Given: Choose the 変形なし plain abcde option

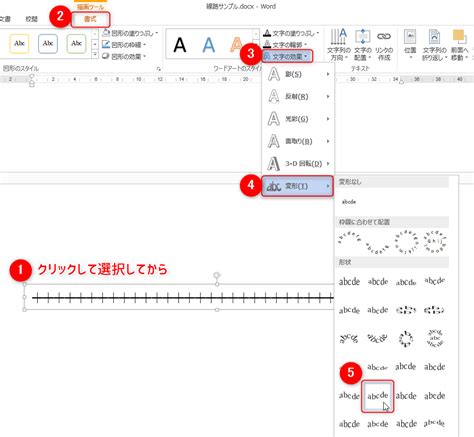Looking at the screenshot, I should click(x=349, y=202).
